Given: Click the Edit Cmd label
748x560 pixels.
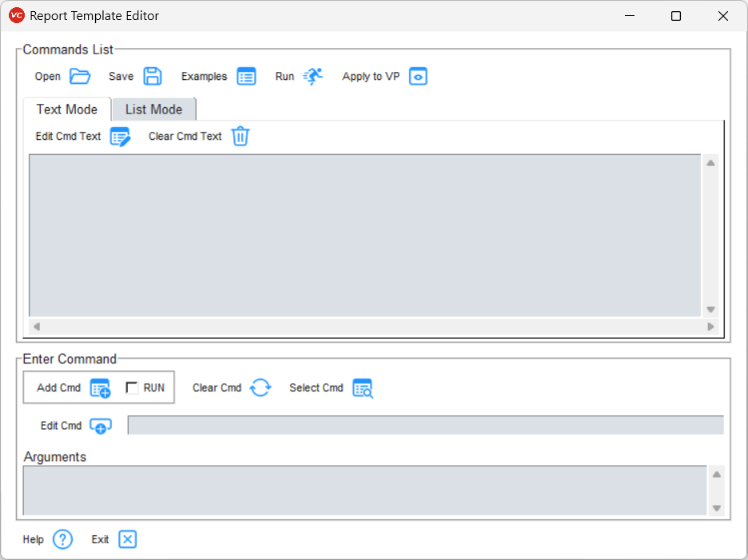Looking at the screenshot, I should coord(61,426).
